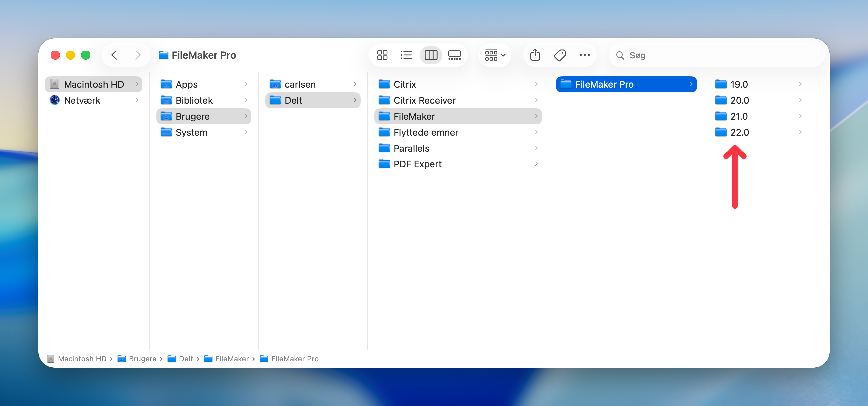This screenshot has width=868, height=406.
Task: Switch to gallery view
Action: click(454, 55)
